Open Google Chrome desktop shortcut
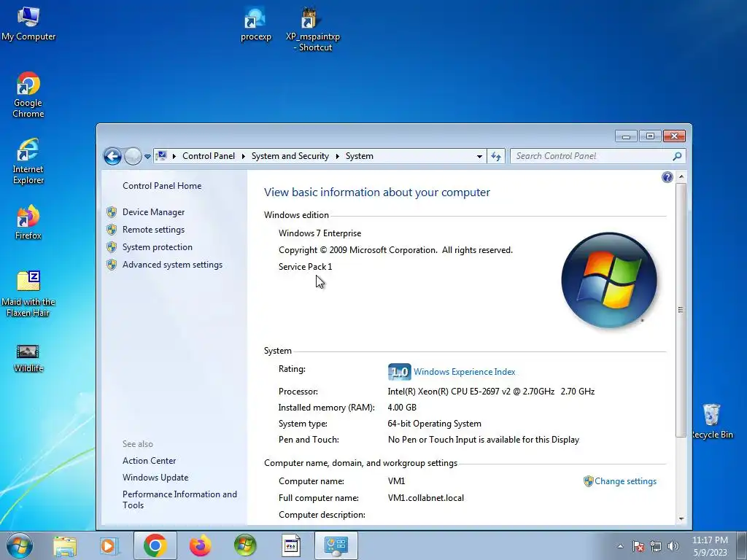Screen dimensions: 747x560 [28, 94]
